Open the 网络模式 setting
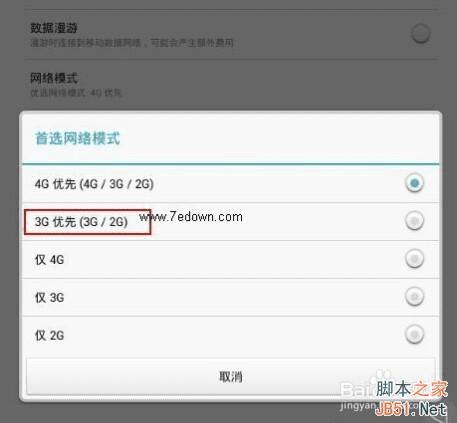Image resolution: width=457 pixels, height=423 pixels. [x=230, y=85]
